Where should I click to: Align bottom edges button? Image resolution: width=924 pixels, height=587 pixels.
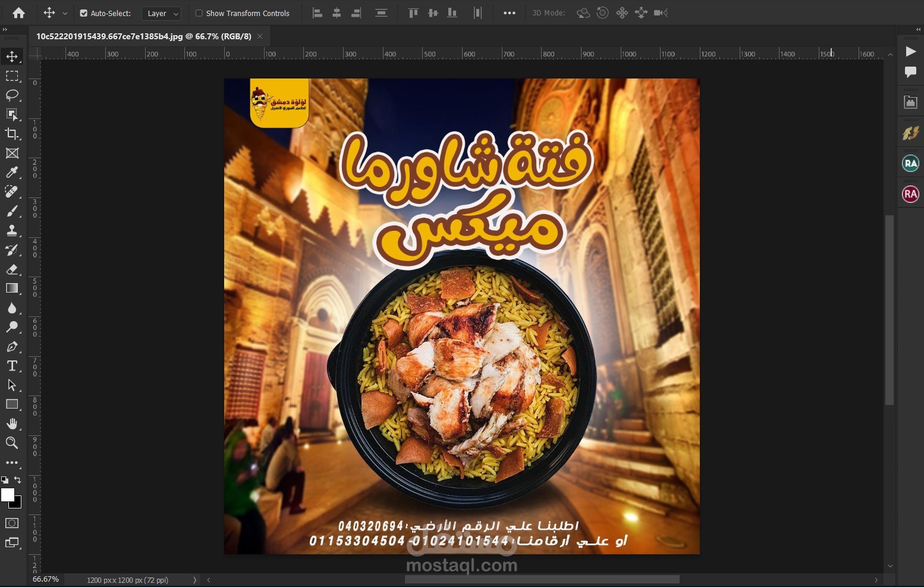point(452,12)
